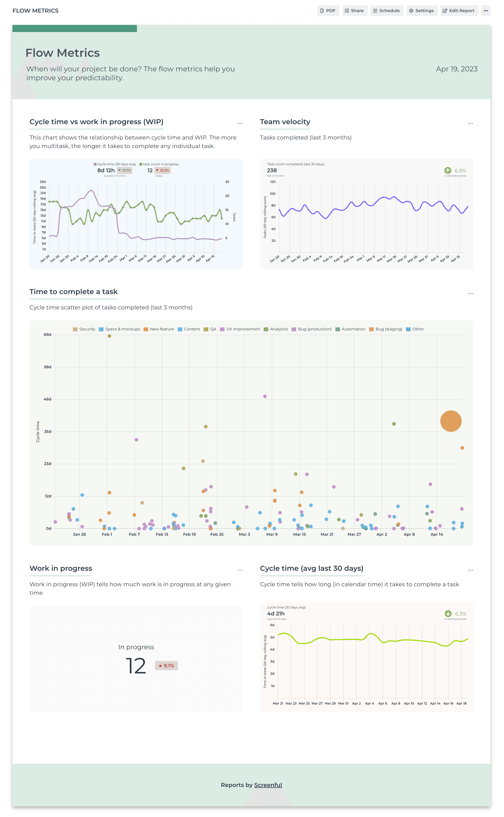Toggle UX improvement legend entry
The image size is (504, 817).
(x=240, y=329)
